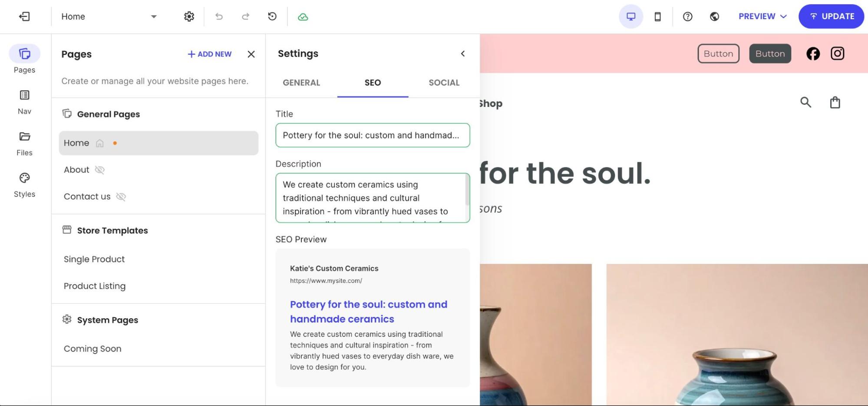The height and width of the screenshot is (406, 868).
Task: Click the search magnifier icon in preview
Action: [806, 103]
